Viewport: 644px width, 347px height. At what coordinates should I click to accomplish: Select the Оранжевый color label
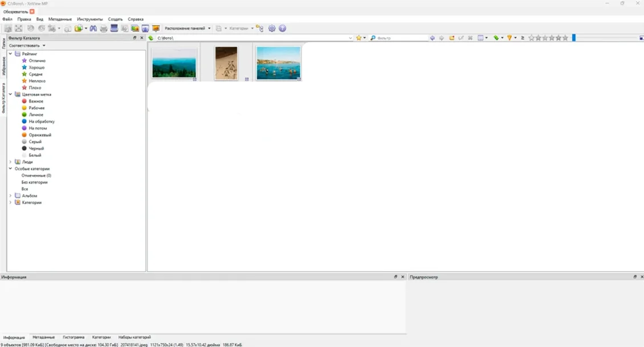point(40,135)
